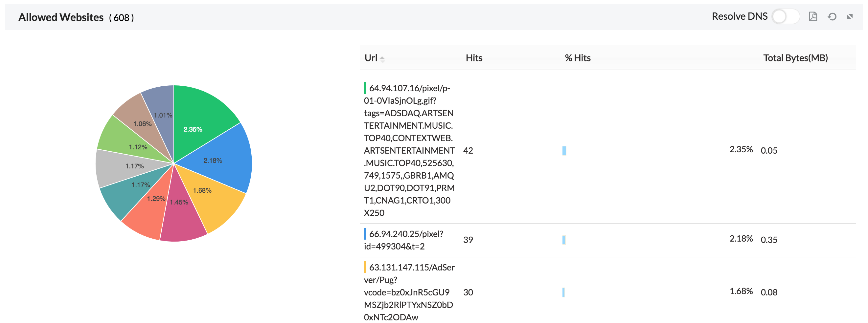Click the green indicator beside the 64.94.107.16 URL

coord(365,88)
